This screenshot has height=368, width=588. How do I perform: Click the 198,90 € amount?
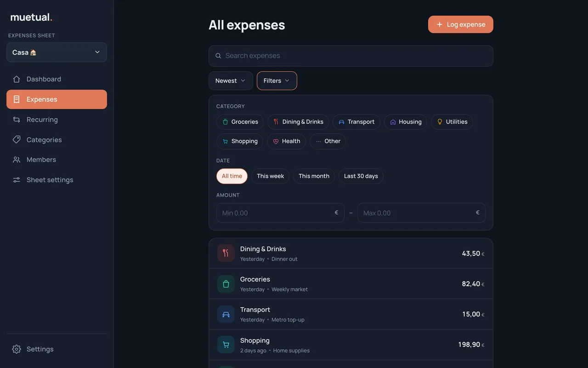pyautogui.click(x=471, y=345)
